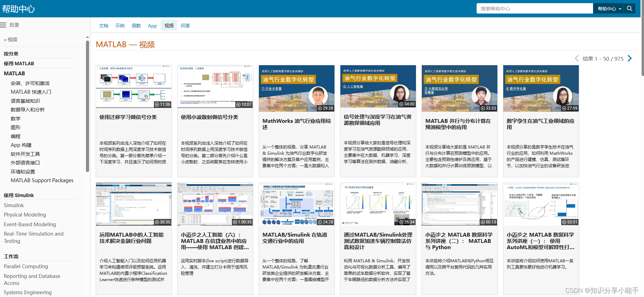The height and width of the screenshot is (297, 644).
Task: Open title 运用MATLAB中的人工智能技术解决金融行业问题
Action: [x=131, y=238]
